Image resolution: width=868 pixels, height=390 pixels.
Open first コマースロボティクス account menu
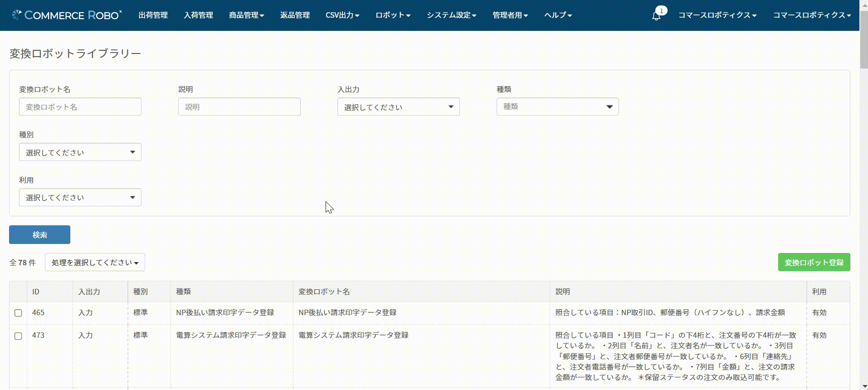click(717, 15)
